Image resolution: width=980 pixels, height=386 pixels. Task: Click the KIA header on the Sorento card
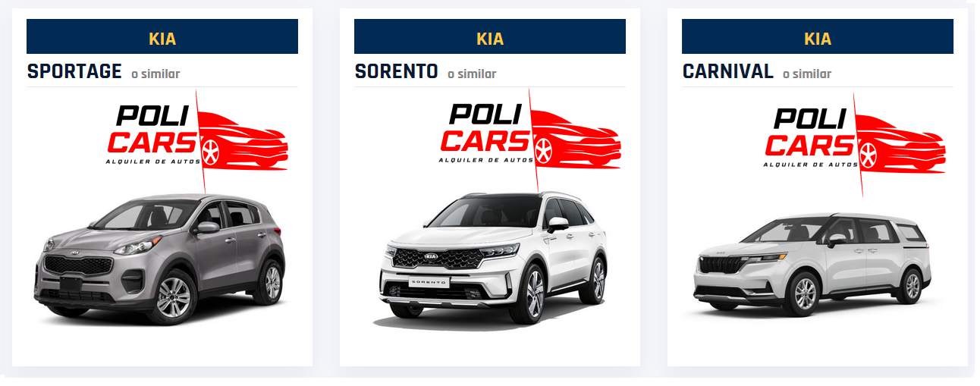click(490, 36)
